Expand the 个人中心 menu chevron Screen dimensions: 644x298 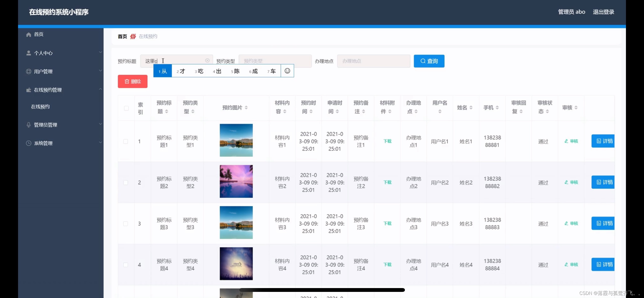[100, 52]
